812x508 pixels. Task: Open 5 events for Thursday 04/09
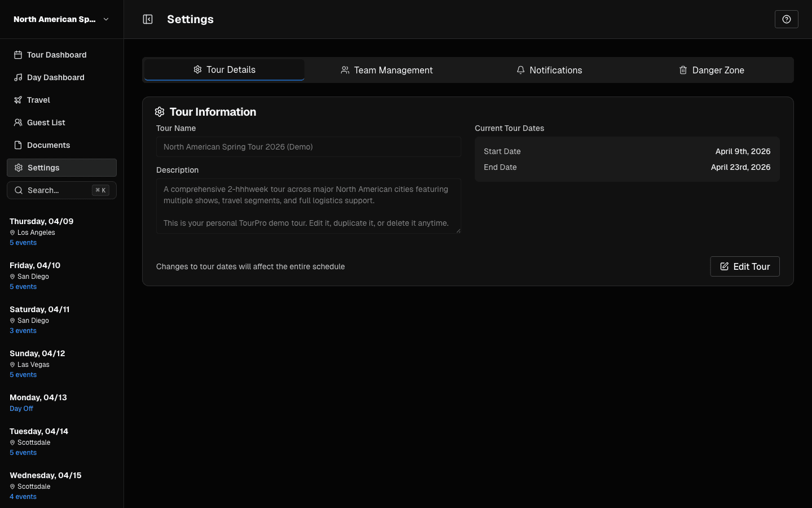coord(23,242)
